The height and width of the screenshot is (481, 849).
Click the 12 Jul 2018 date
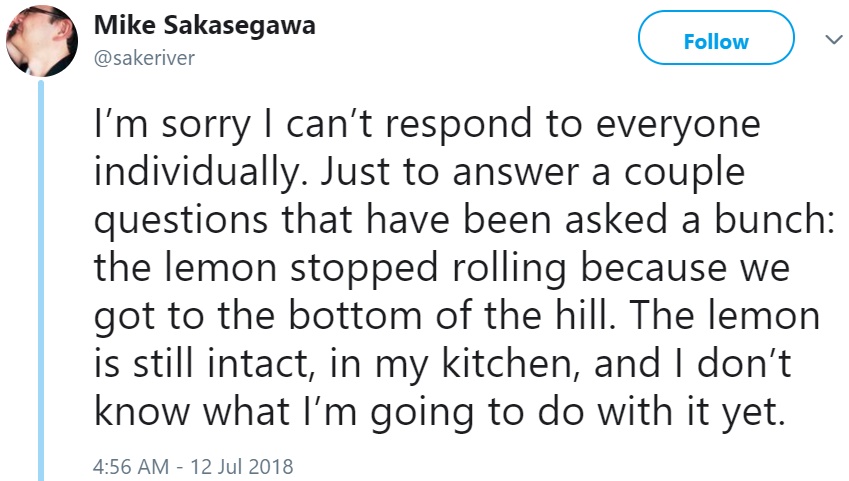click(x=241, y=466)
